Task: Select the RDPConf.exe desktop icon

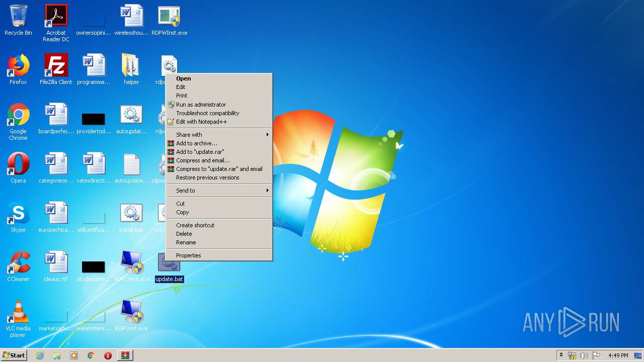Action: coord(131,316)
